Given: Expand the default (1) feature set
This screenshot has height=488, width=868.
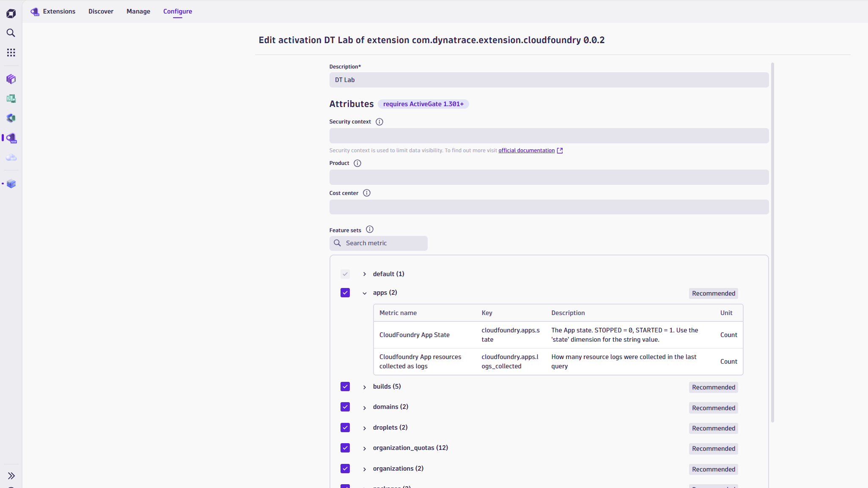Looking at the screenshot, I should click(365, 274).
